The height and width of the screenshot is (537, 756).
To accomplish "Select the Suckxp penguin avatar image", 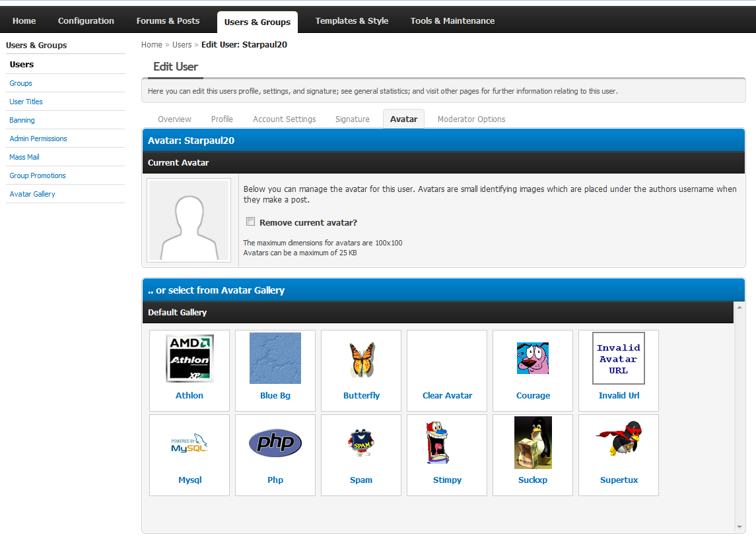I will click(533, 443).
